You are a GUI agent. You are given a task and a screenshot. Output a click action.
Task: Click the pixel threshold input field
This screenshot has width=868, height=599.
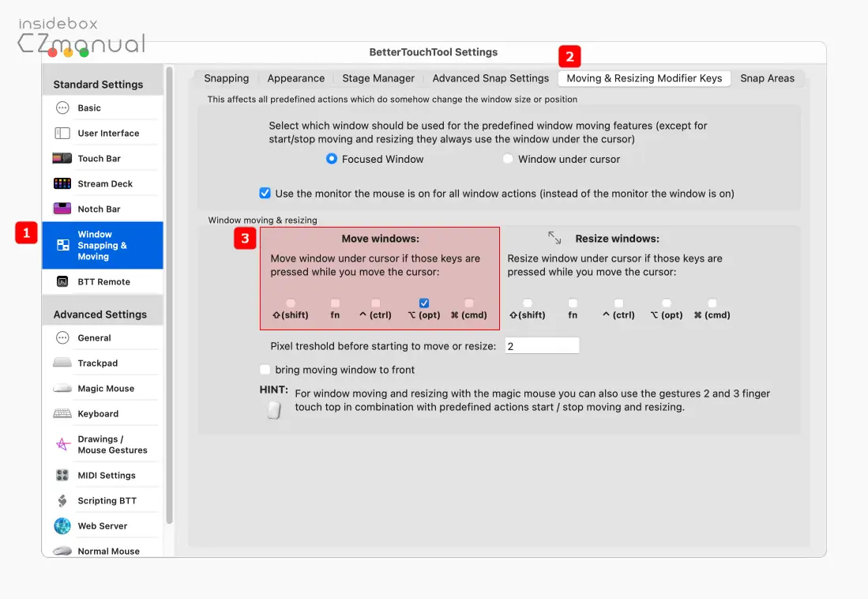[542, 346]
